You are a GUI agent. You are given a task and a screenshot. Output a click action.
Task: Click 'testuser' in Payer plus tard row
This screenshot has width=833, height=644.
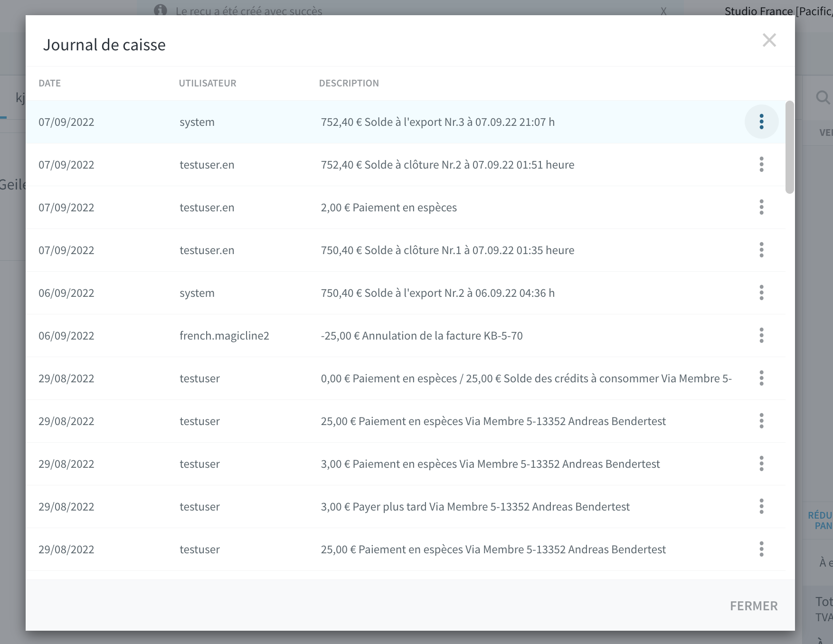click(x=199, y=507)
